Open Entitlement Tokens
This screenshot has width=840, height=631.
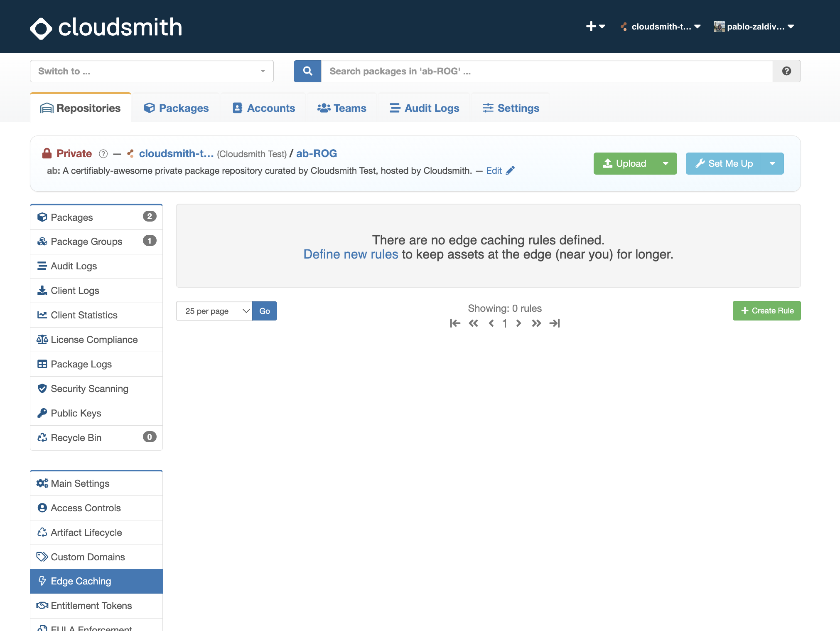[x=96, y=606]
